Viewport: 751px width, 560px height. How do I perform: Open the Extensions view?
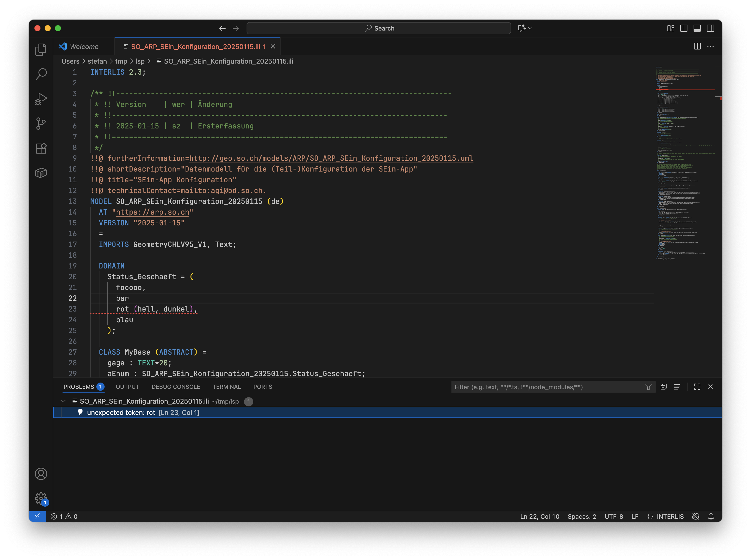click(x=41, y=148)
